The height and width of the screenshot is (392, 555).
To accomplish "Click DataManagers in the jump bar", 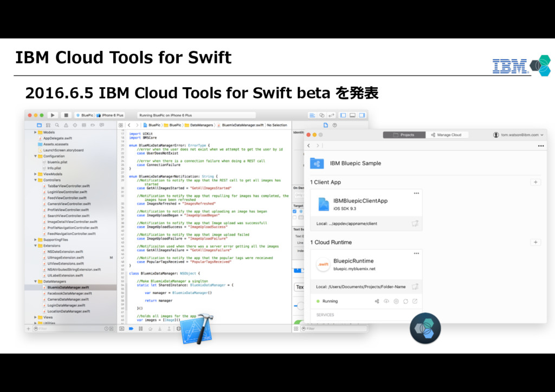I will tap(202, 125).
